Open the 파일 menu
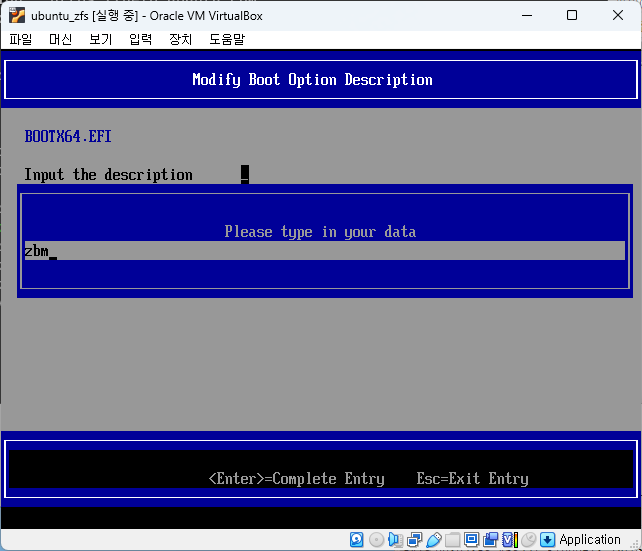The width and height of the screenshot is (642, 551). click(x=20, y=39)
